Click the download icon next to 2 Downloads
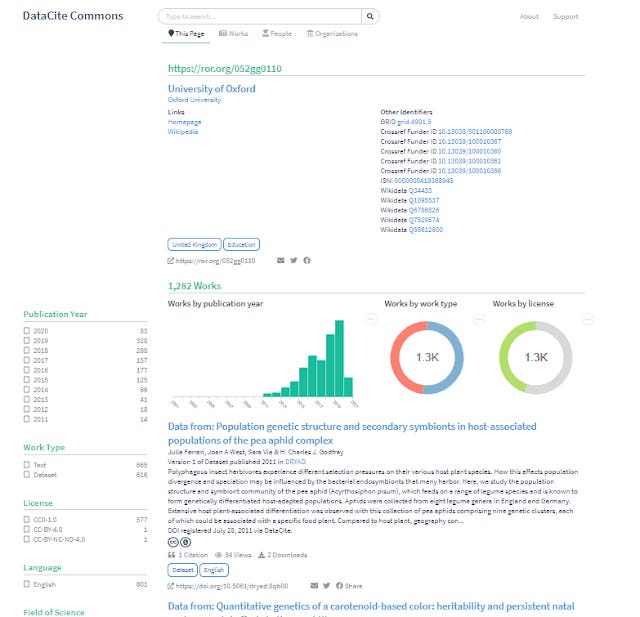The height and width of the screenshot is (617, 640). [261, 555]
